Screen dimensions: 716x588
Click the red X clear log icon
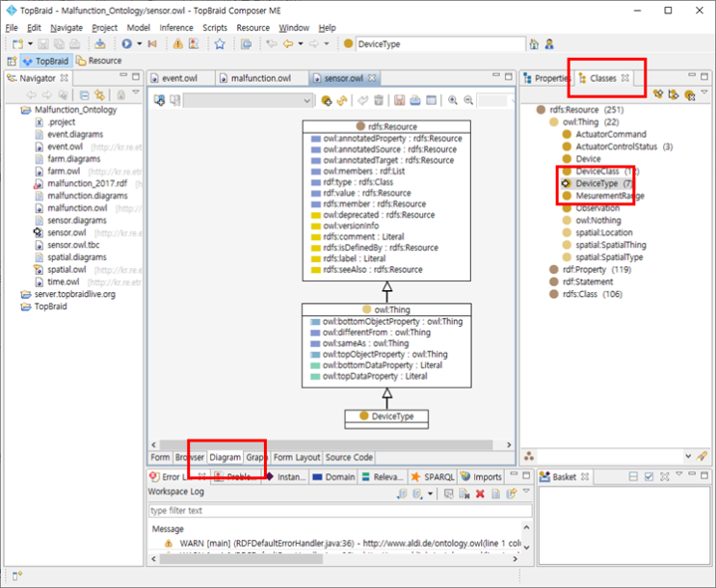click(x=480, y=494)
